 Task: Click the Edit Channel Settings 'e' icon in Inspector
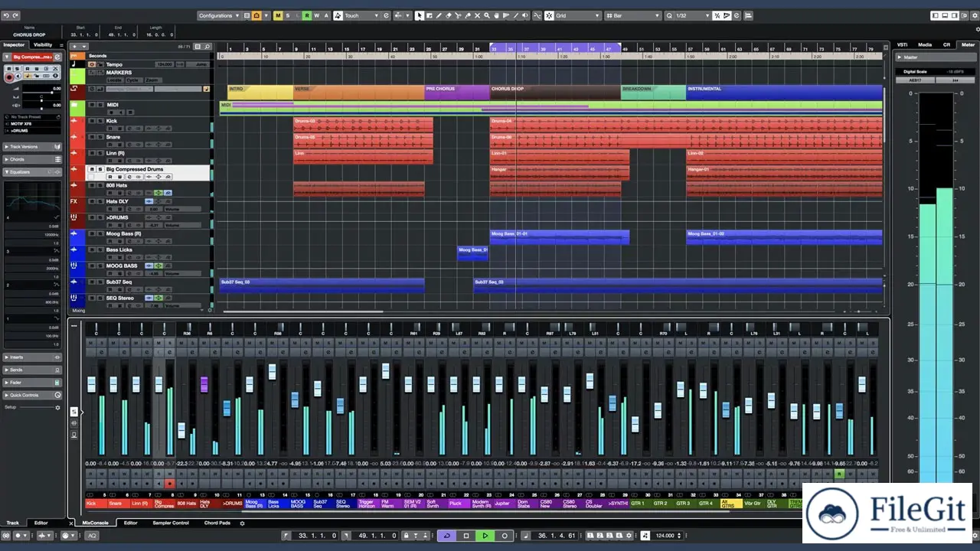pos(57,57)
